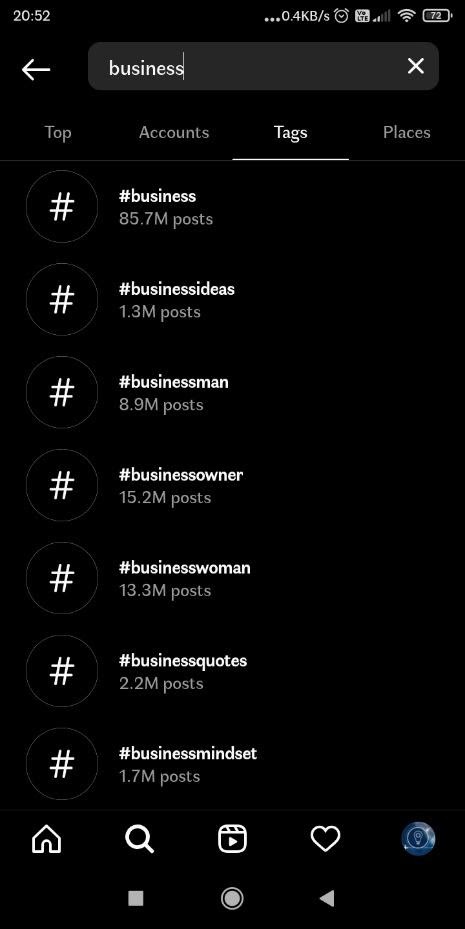465x929 pixels.
Task: Tap the hashtag circle beside #businessman
Action: [x=62, y=392]
